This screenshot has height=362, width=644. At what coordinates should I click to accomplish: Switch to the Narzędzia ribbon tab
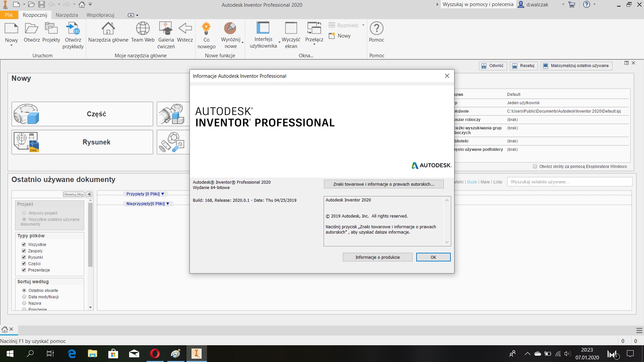point(67,15)
